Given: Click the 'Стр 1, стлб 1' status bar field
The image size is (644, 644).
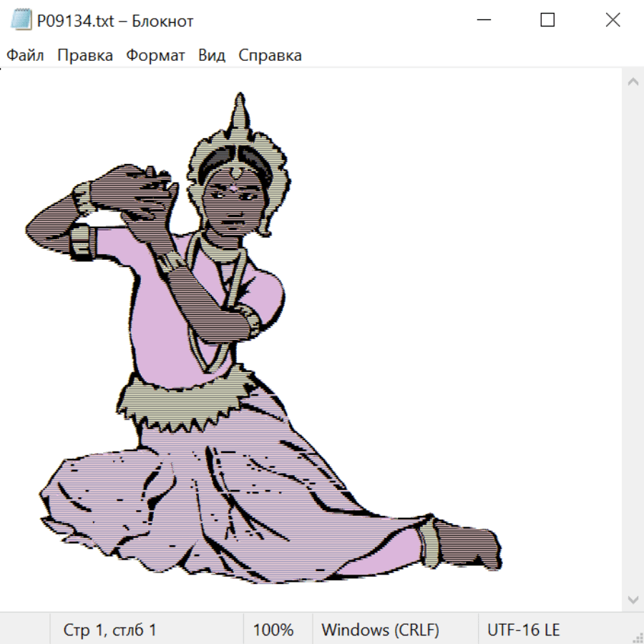Looking at the screenshot, I should coord(109,630).
